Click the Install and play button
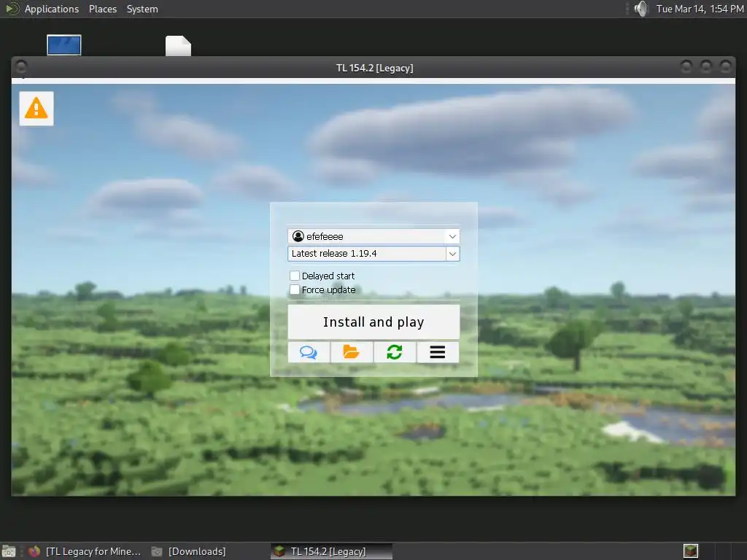This screenshot has width=747, height=560. pos(373,322)
